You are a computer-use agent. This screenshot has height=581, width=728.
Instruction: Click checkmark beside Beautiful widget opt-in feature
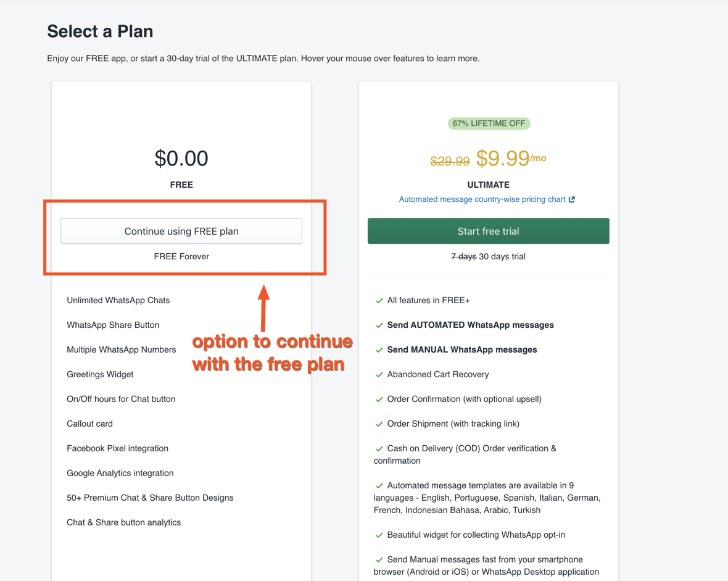click(x=379, y=535)
